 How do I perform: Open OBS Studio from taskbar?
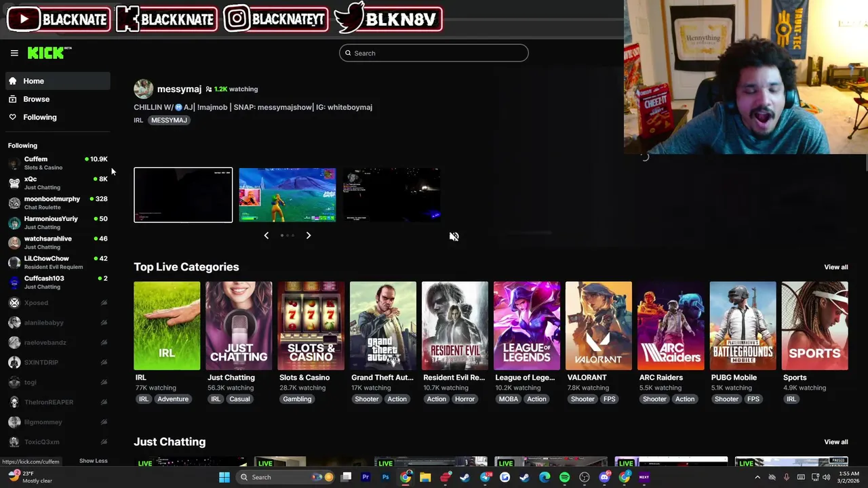(x=585, y=477)
